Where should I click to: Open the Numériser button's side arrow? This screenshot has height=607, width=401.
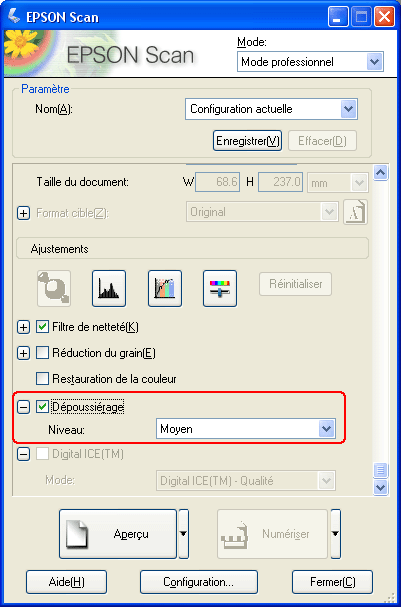[x=336, y=534]
